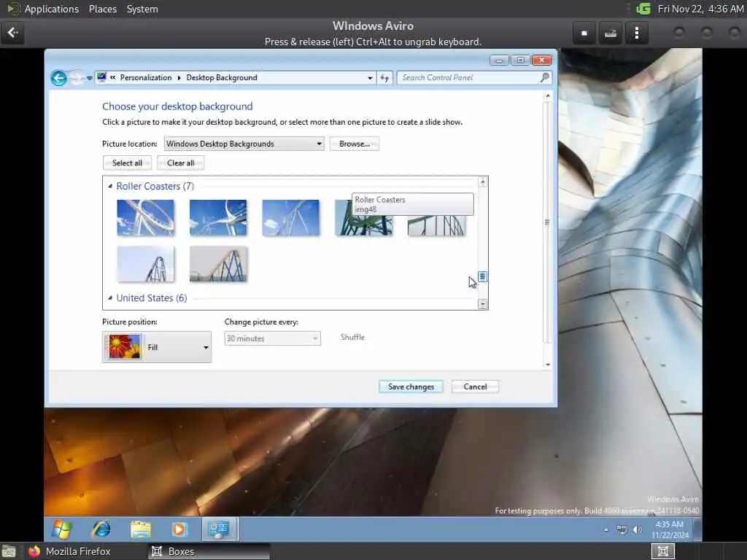Viewport: 747px width, 560px height.
Task: Open the Places menu
Action: 102,9
